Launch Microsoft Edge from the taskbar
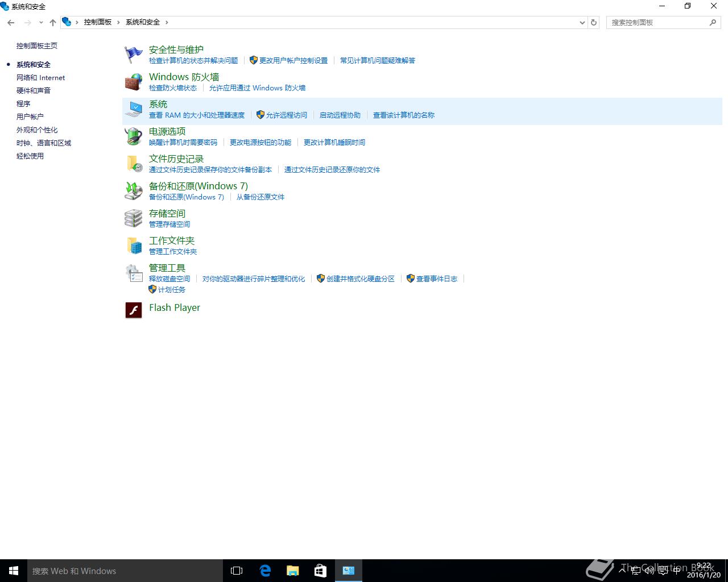The image size is (728, 582). [x=265, y=571]
